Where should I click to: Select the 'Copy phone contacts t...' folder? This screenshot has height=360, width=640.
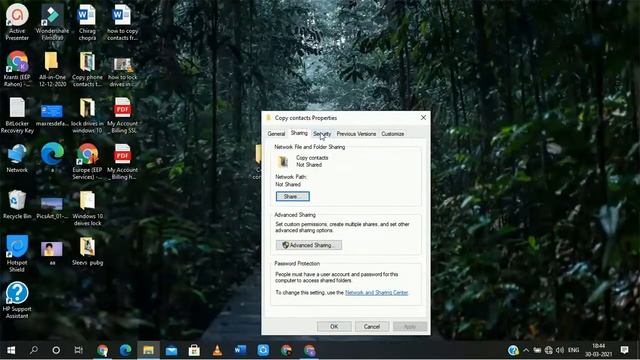[x=87, y=69]
